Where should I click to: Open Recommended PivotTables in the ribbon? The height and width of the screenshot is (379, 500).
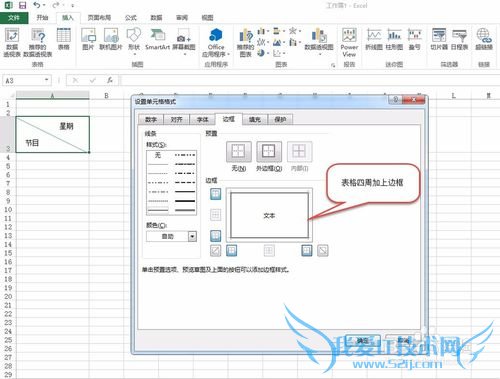click(x=38, y=42)
